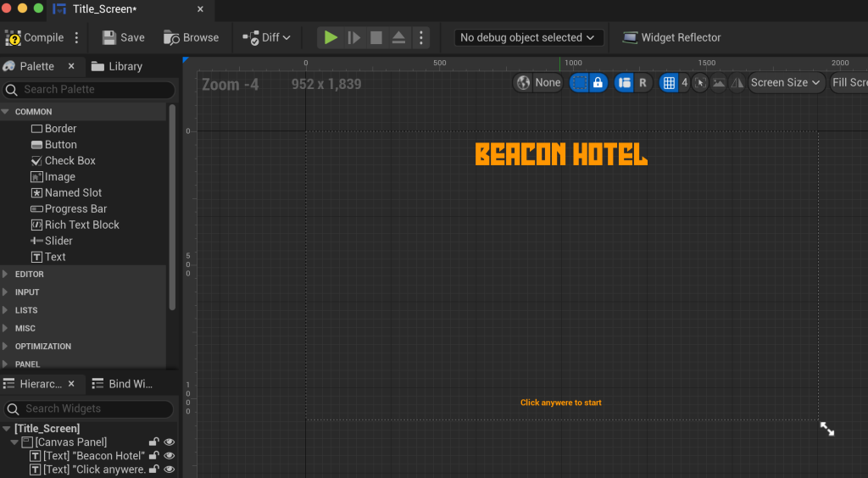Open the Widget Reflector tool
868x478 pixels.
671,37
